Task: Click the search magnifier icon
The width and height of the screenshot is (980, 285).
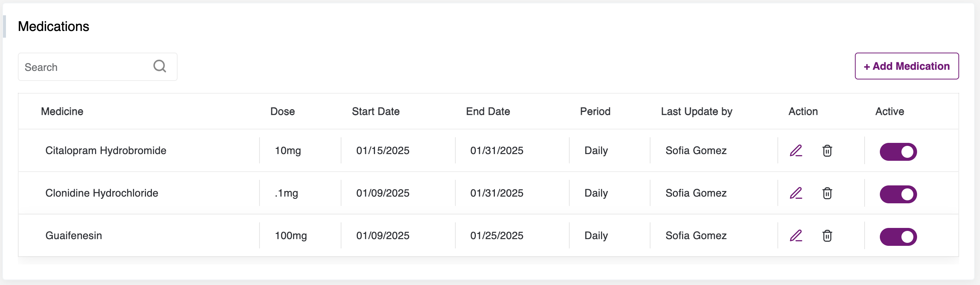Action: [x=159, y=66]
